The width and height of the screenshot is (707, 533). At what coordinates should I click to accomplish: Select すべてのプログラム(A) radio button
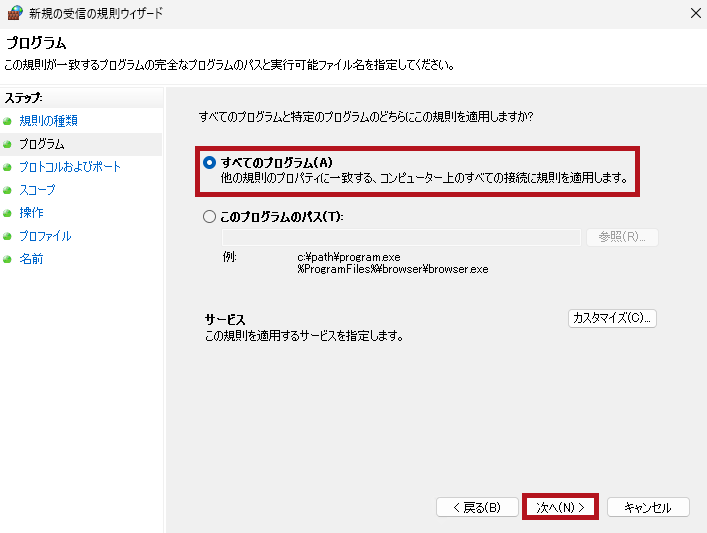pos(209,162)
